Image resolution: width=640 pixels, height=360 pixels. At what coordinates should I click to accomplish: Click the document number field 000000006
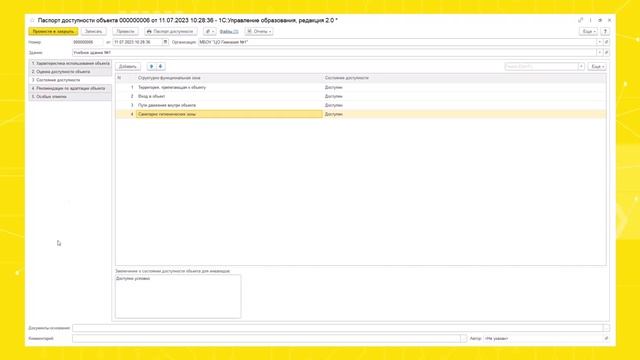click(x=88, y=42)
